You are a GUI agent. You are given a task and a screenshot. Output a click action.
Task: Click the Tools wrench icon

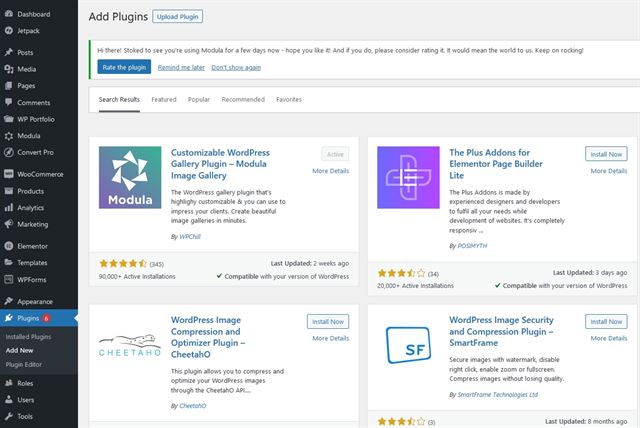pos(9,416)
